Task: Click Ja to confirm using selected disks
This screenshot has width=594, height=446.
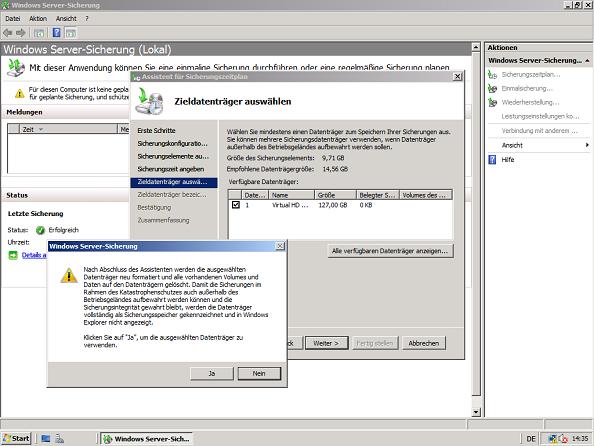Action: click(212, 374)
